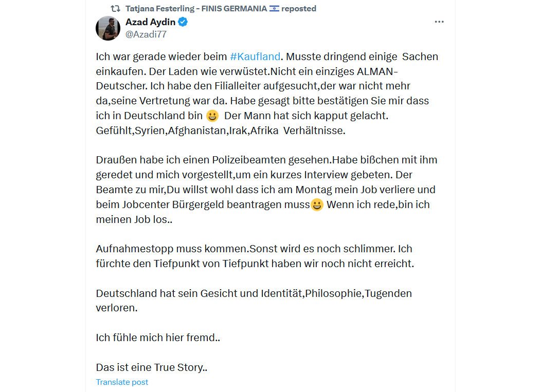Open Azad Aydin's profile picture
The height and width of the screenshot is (392, 540).
(x=108, y=28)
